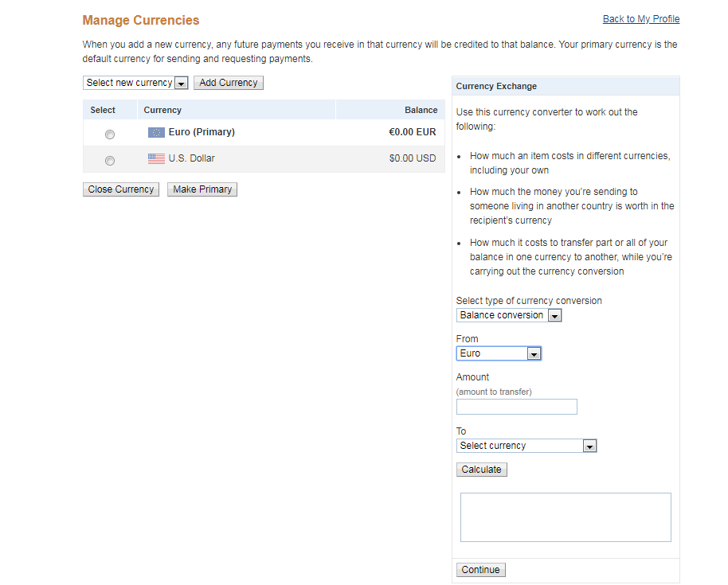Click the Euro flag icon
The height and width of the screenshot is (585, 728).
[x=156, y=132]
